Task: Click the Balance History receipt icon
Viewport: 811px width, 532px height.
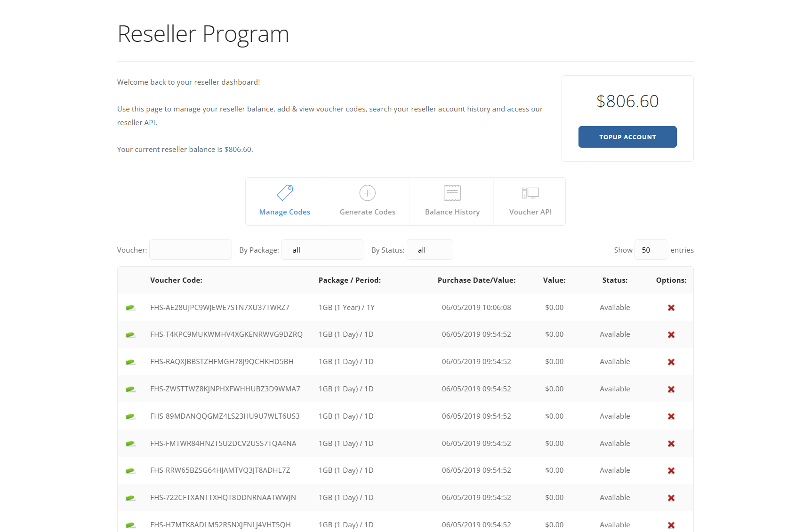Action: tap(452, 193)
